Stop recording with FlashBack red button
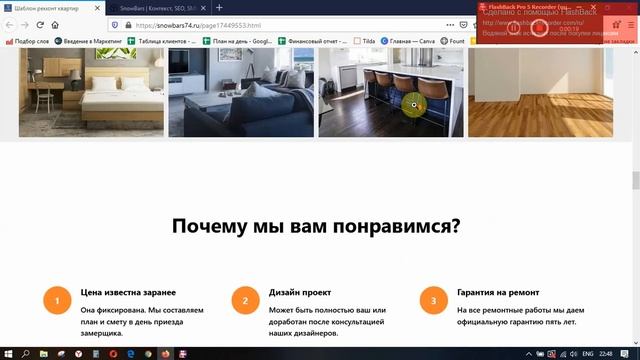640x360 pixels. (540, 28)
